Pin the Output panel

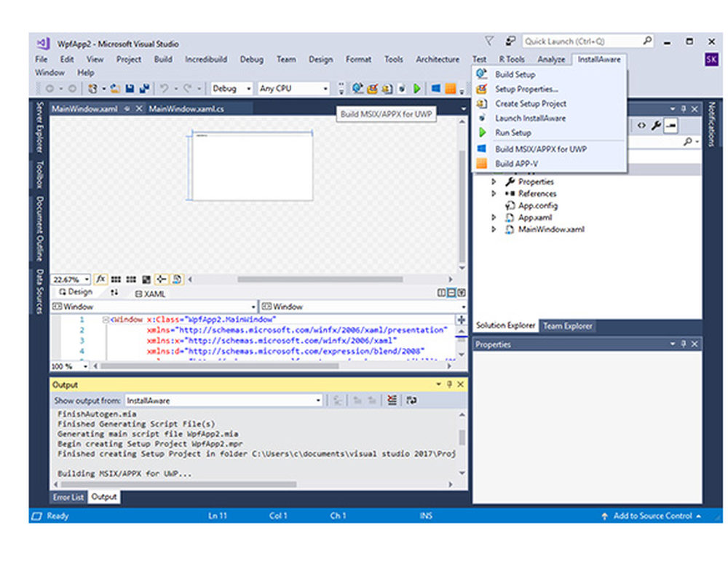pos(449,384)
